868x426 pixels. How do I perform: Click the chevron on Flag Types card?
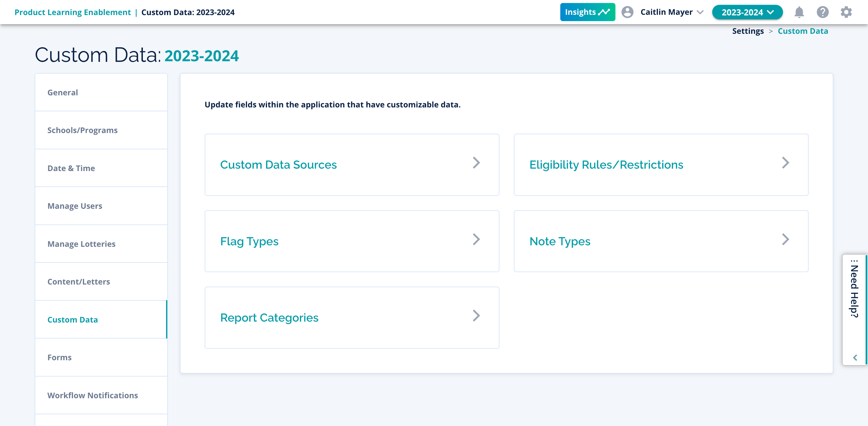tap(476, 240)
